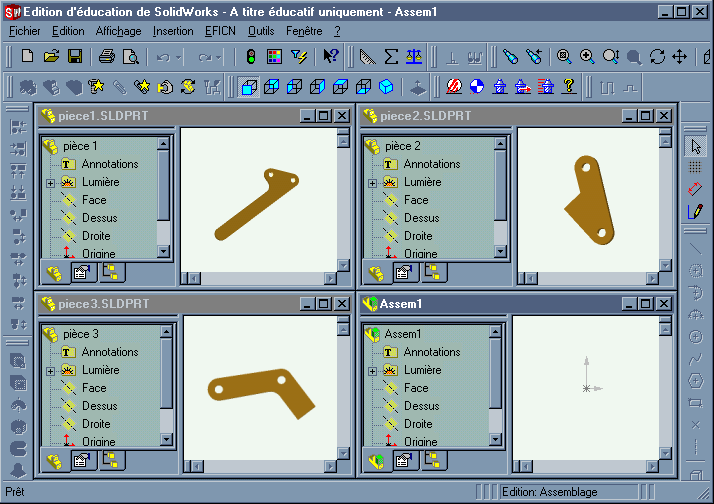Select the Measure ruler tool
Viewport: 714px width, 504px height.
[x=367, y=56]
